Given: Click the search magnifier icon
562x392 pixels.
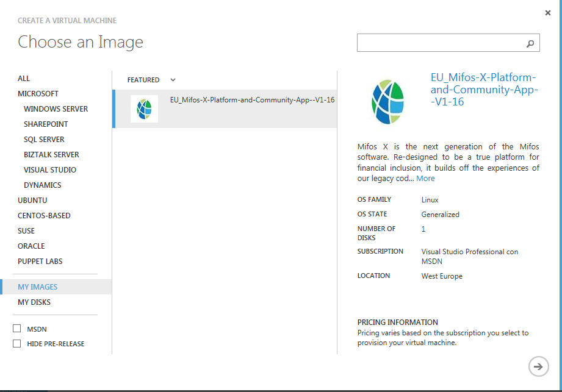Looking at the screenshot, I should 530,43.
